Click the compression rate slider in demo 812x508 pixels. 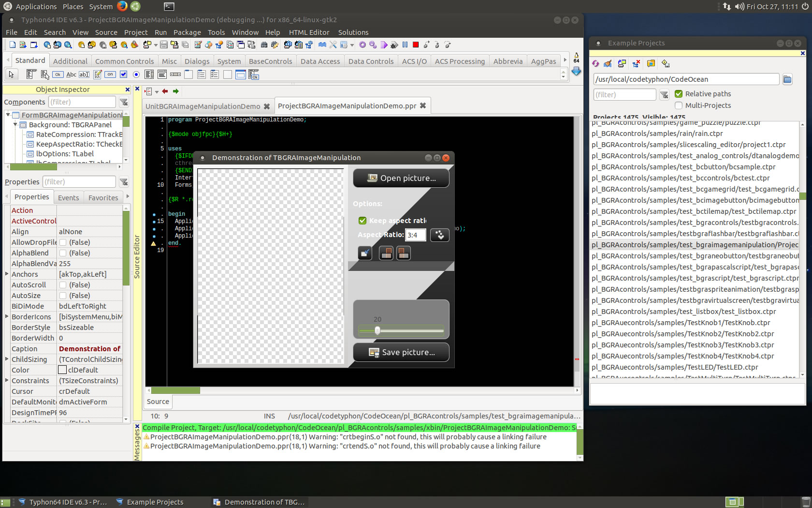pyautogui.click(x=401, y=331)
